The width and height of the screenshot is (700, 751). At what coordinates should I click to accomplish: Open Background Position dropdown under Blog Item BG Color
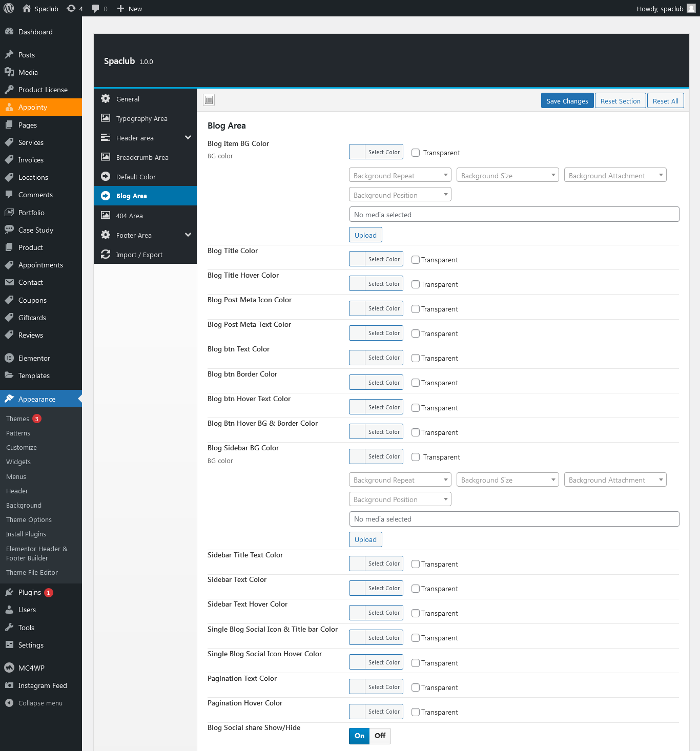[400, 195]
